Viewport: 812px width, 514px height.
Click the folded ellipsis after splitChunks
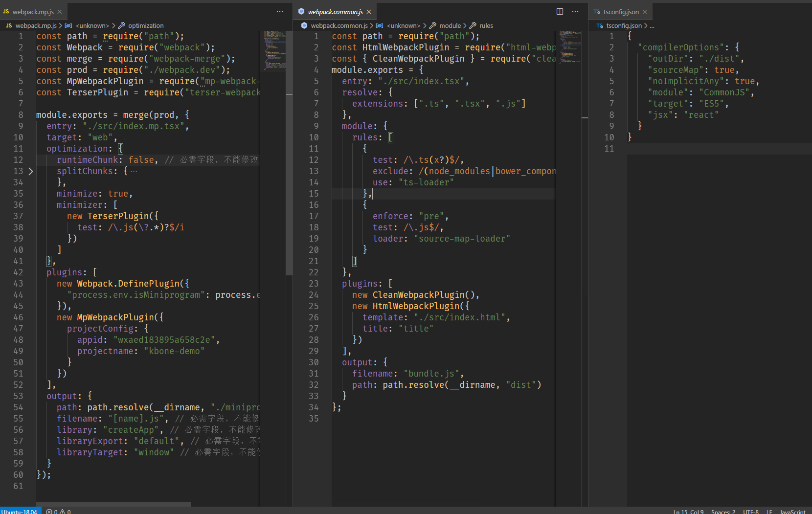[x=134, y=171]
